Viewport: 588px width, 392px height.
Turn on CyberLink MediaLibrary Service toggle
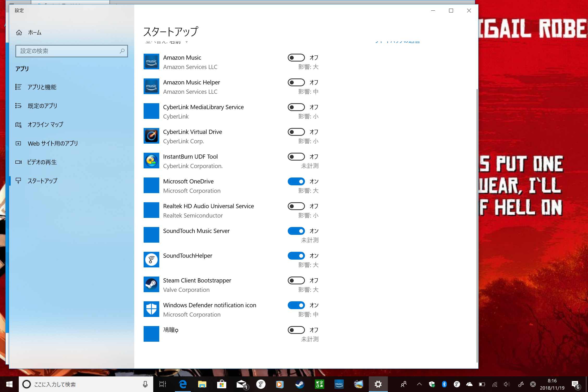(x=296, y=107)
